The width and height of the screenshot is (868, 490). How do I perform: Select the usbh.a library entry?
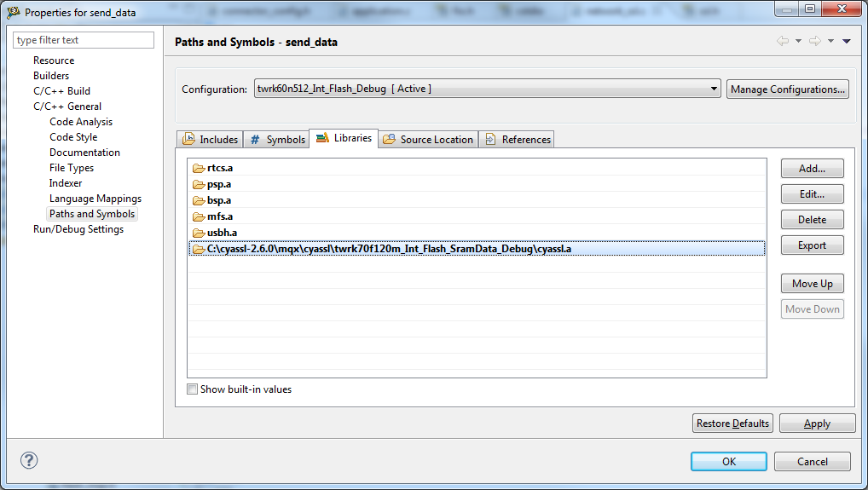(222, 233)
